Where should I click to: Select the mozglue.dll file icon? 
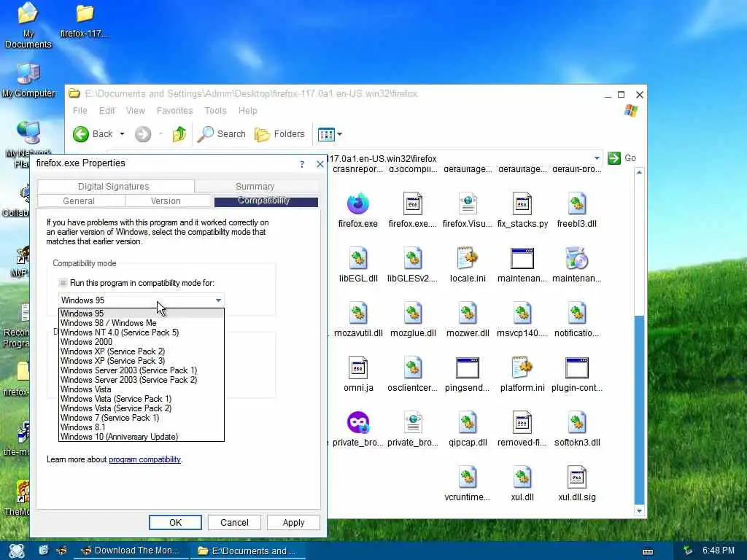pyautogui.click(x=413, y=314)
